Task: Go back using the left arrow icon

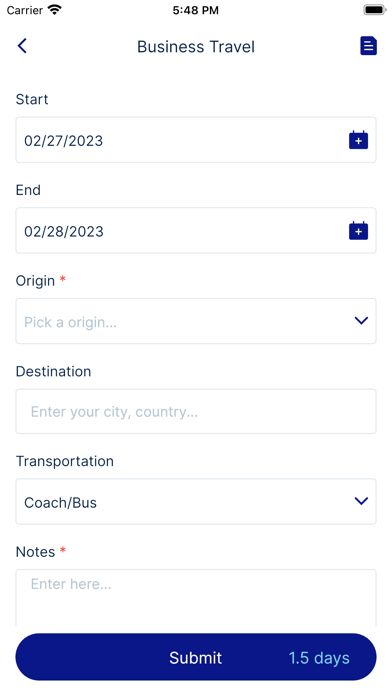Action: point(22,46)
